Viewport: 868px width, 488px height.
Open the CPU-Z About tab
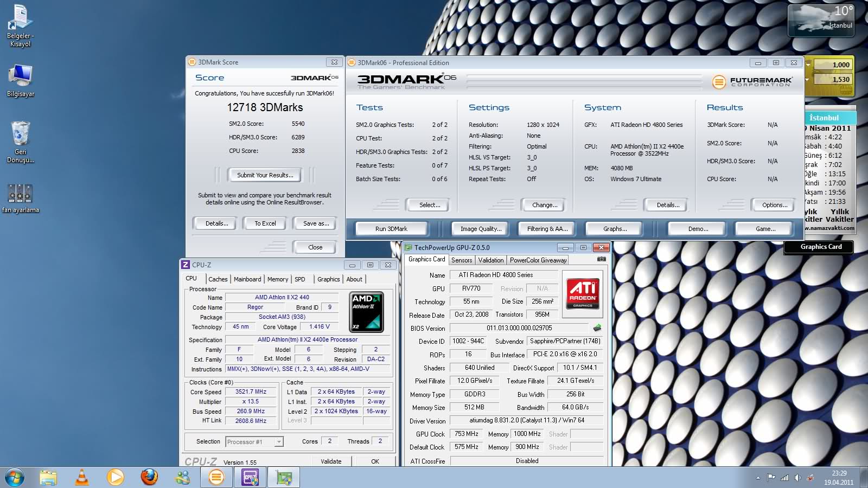coord(354,279)
